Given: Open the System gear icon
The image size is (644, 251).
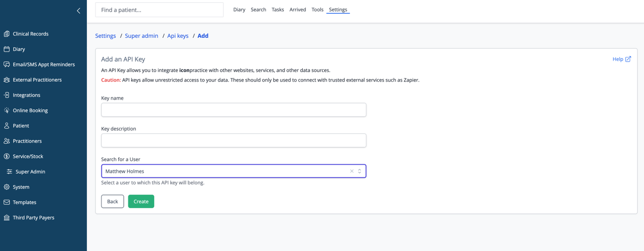Looking at the screenshot, I should pos(6,187).
